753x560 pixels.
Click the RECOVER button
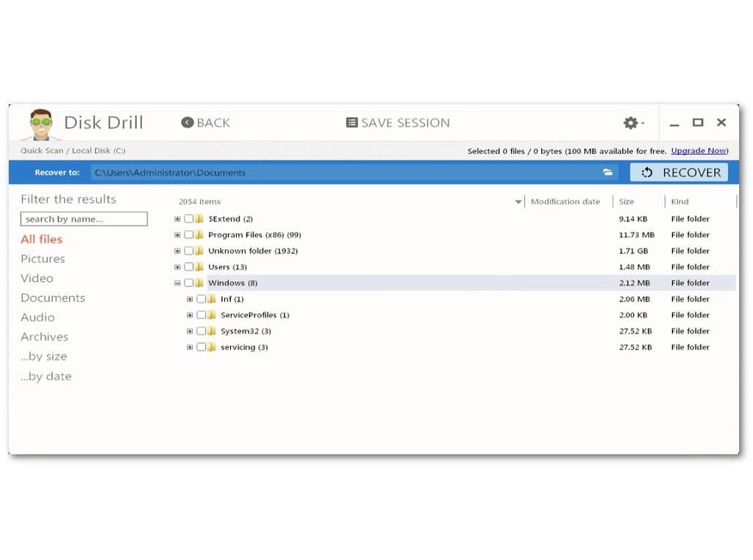click(x=679, y=172)
